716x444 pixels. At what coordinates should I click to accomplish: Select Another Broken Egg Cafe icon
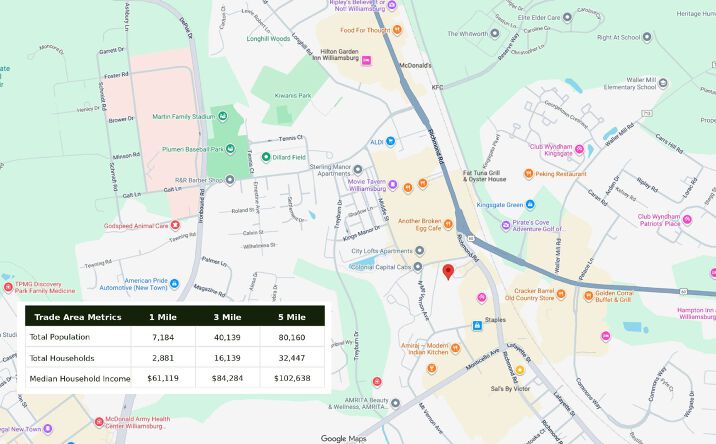pos(448,224)
